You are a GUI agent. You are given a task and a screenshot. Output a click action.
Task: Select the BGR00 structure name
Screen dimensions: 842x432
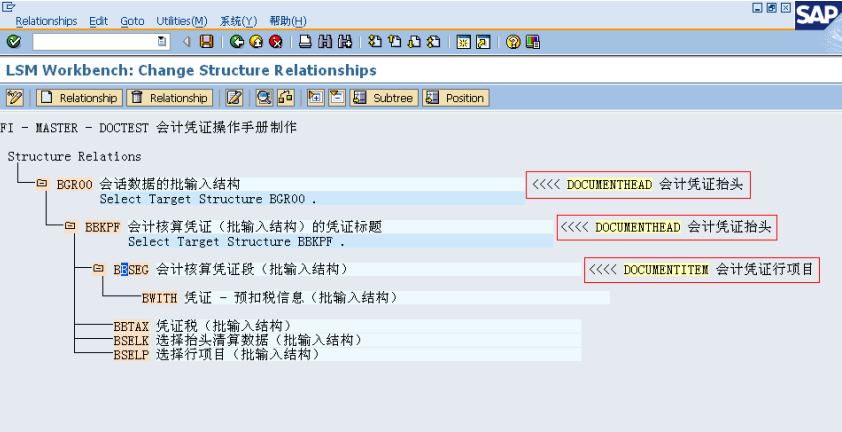[75, 185]
